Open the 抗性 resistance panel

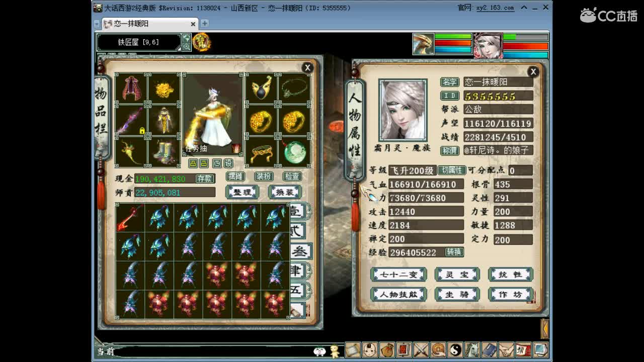tap(510, 275)
